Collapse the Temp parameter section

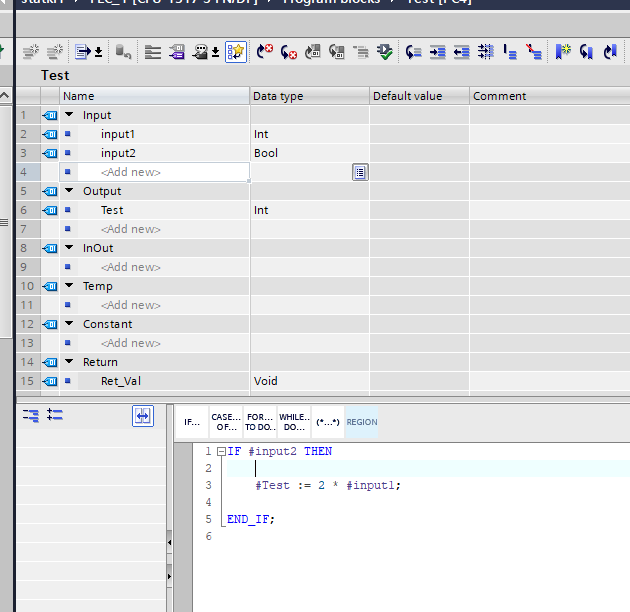click(x=69, y=286)
